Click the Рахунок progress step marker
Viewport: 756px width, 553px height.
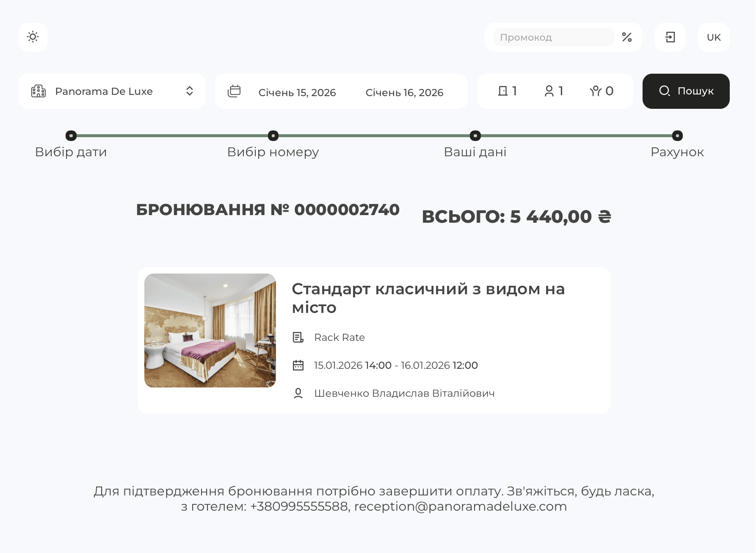tap(677, 136)
